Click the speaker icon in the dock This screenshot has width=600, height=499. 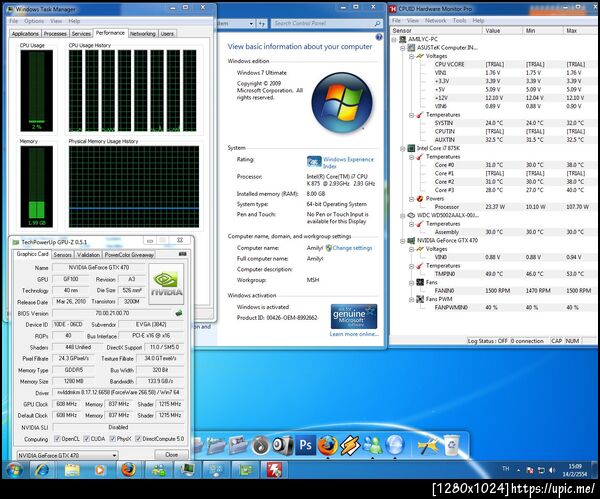coord(283,445)
